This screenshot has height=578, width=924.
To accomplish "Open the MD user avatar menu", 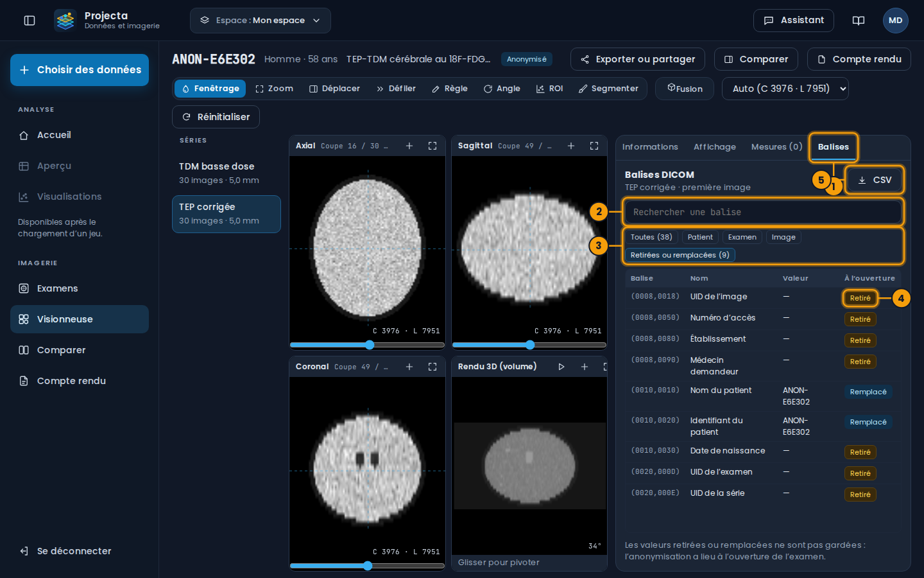I will (896, 21).
